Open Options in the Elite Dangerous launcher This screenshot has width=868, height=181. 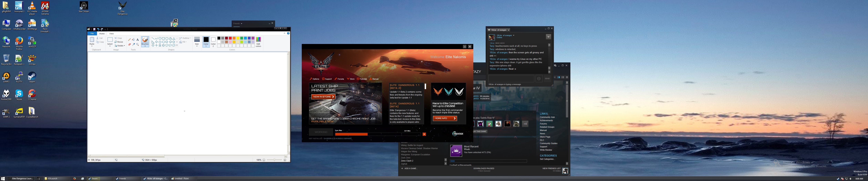pyautogui.click(x=314, y=79)
